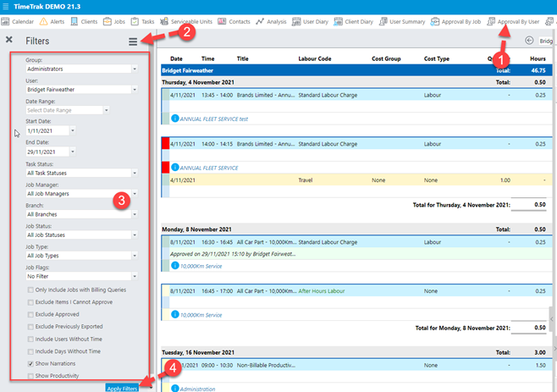Click the Client Diary icon
Screen dimensions: 557x392
point(339,22)
